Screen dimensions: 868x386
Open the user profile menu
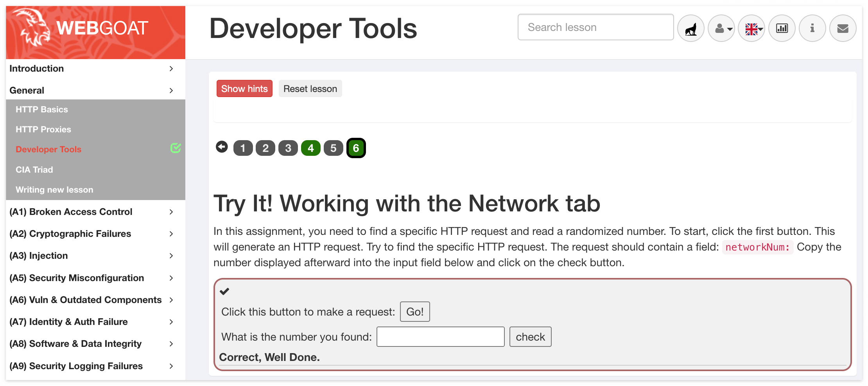click(721, 28)
